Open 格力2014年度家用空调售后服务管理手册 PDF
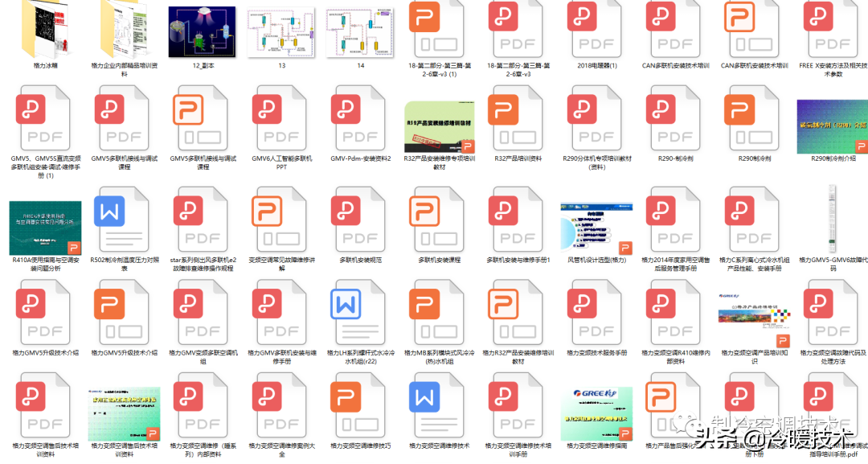 tap(675, 220)
